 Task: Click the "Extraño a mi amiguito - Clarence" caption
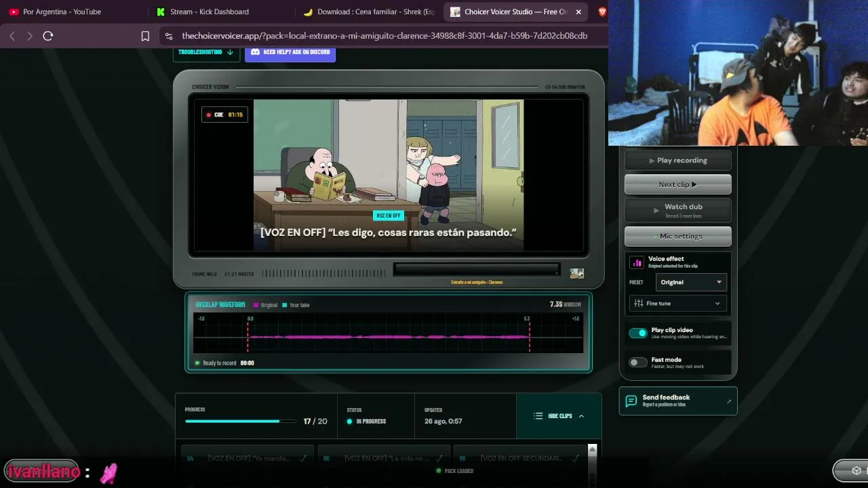(477, 282)
